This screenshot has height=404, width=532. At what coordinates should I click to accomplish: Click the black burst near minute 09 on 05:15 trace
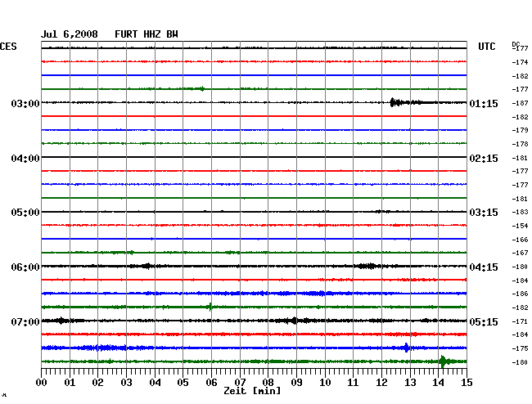(x=295, y=321)
